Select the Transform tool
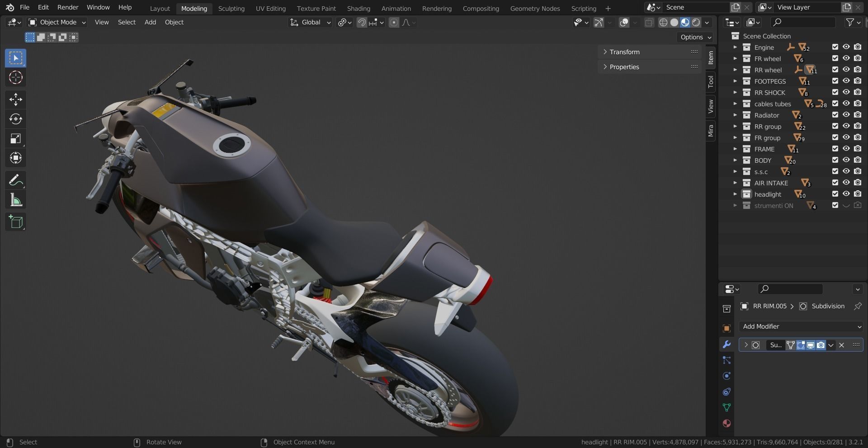Image resolution: width=868 pixels, height=448 pixels. click(x=16, y=158)
